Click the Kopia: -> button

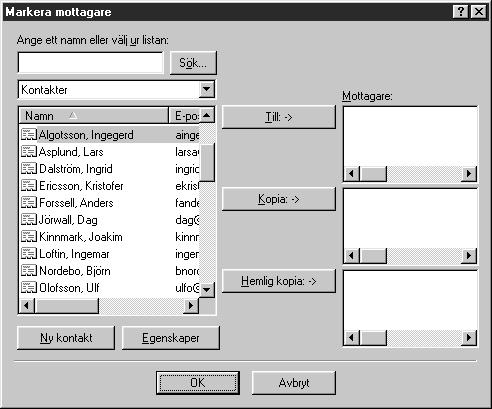[x=279, y=199]
